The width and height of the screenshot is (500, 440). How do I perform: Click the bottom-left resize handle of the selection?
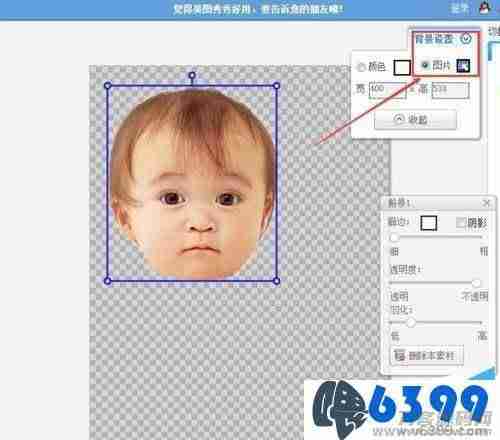pyautogui.click(x=108, y=281)
